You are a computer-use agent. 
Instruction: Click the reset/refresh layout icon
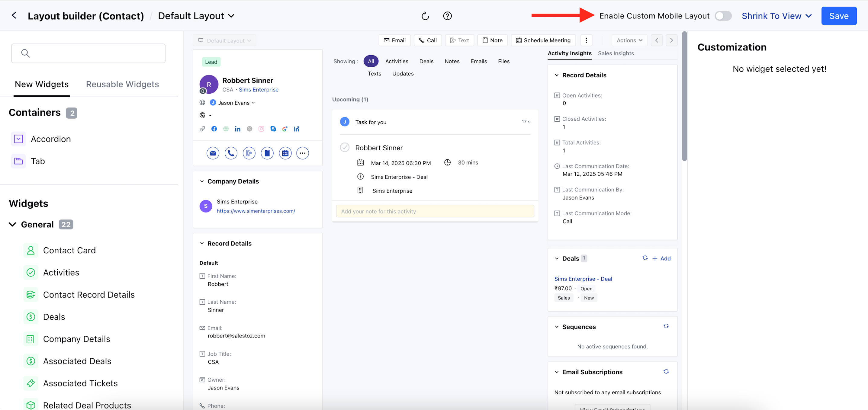pos(425,16)
